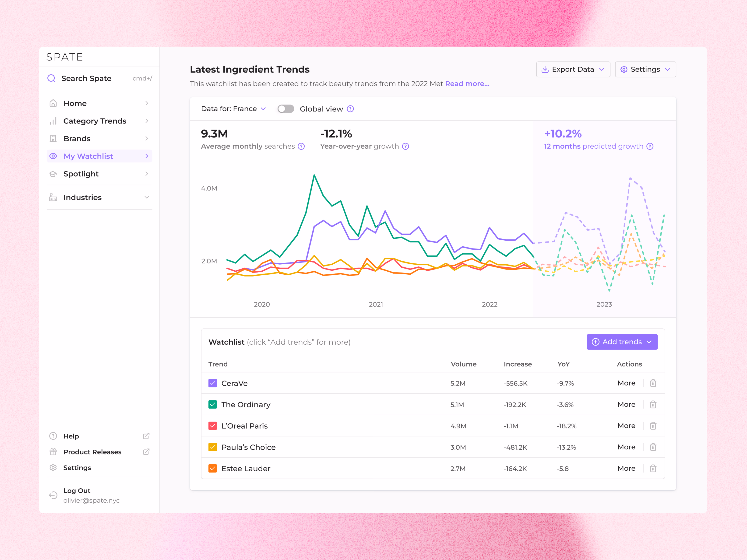Show Year-over-year growth help icon
The width and height of the screenshot is (747, 560).
[405, 146]
